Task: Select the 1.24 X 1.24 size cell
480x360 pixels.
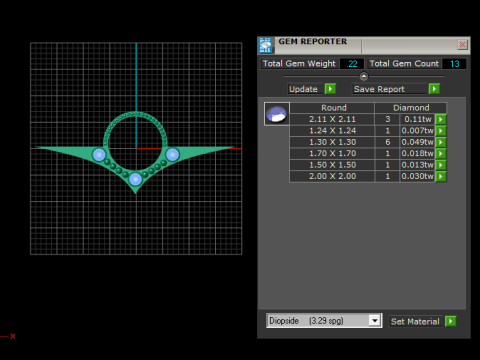Action: [332, 131]
